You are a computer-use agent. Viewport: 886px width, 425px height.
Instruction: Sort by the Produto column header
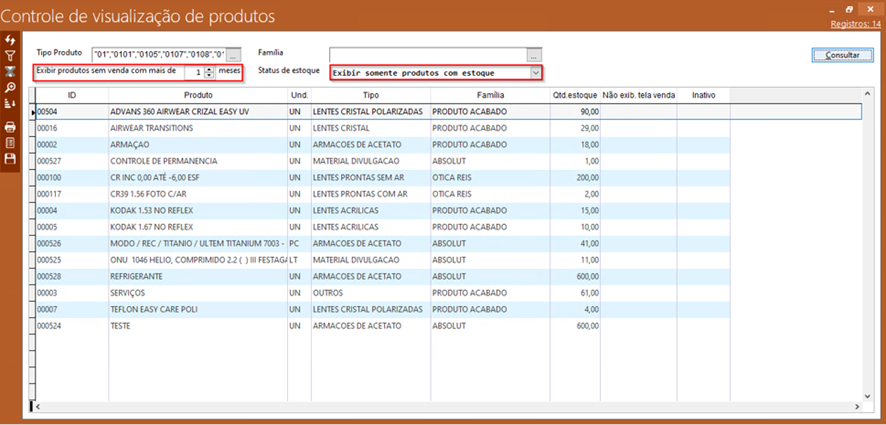(197, 95)
